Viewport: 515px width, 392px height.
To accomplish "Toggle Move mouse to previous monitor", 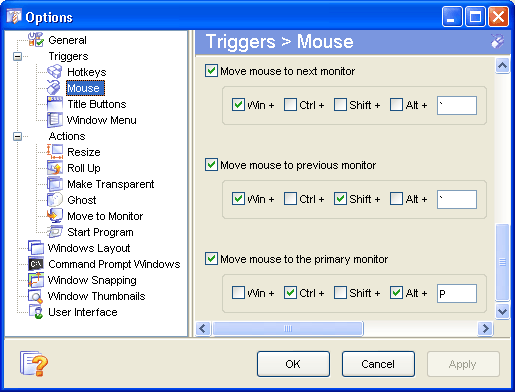I will 211,165.
